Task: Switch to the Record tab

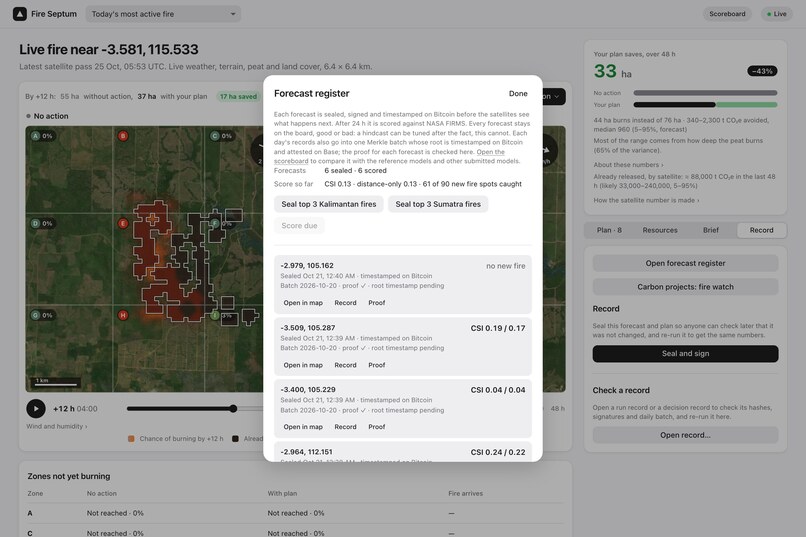Action: [761, 230]
